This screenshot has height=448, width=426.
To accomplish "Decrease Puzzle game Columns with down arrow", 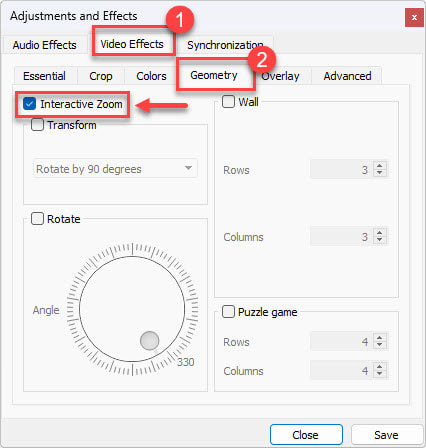I will click(379, 374).
